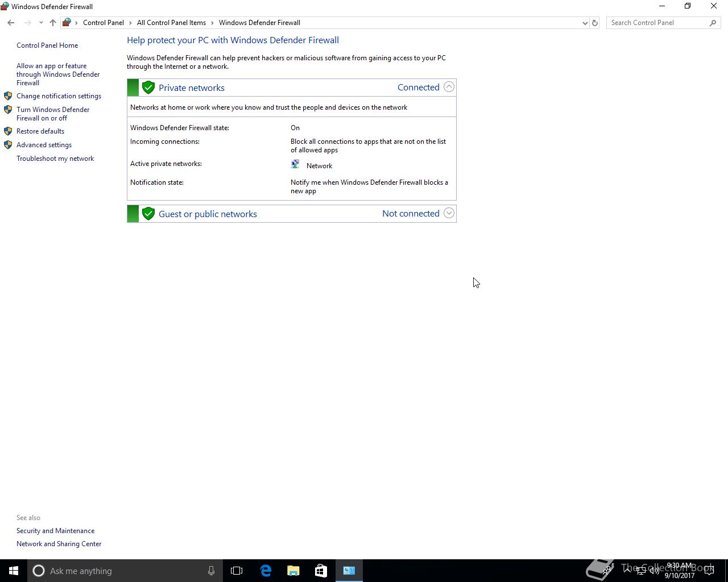728x582 pixels.
Task: Go back with the navigation arrow
Action: click(x=11, y=23)
